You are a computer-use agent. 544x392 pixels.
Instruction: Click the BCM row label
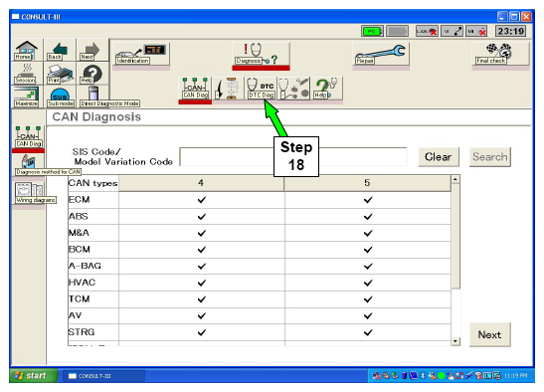pos(80,250)
